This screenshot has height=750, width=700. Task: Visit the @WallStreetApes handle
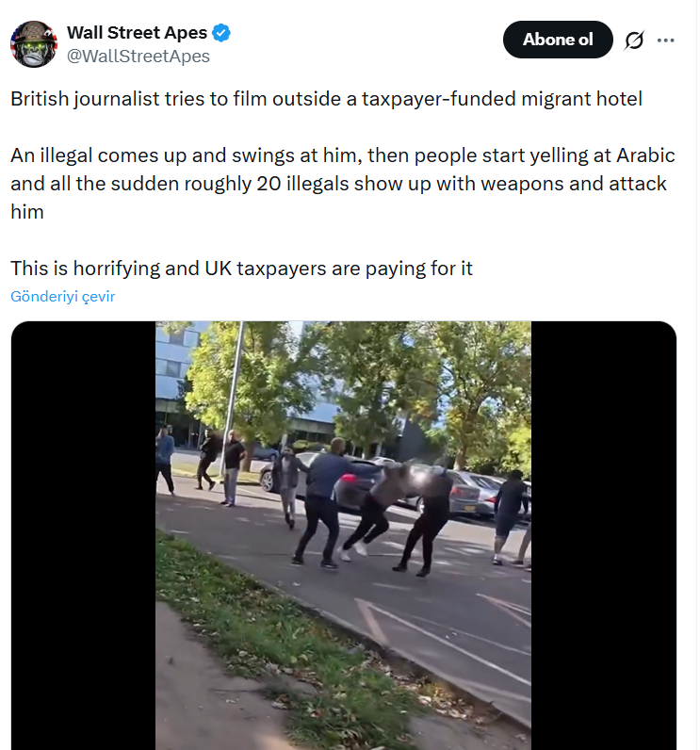[138, 56]
